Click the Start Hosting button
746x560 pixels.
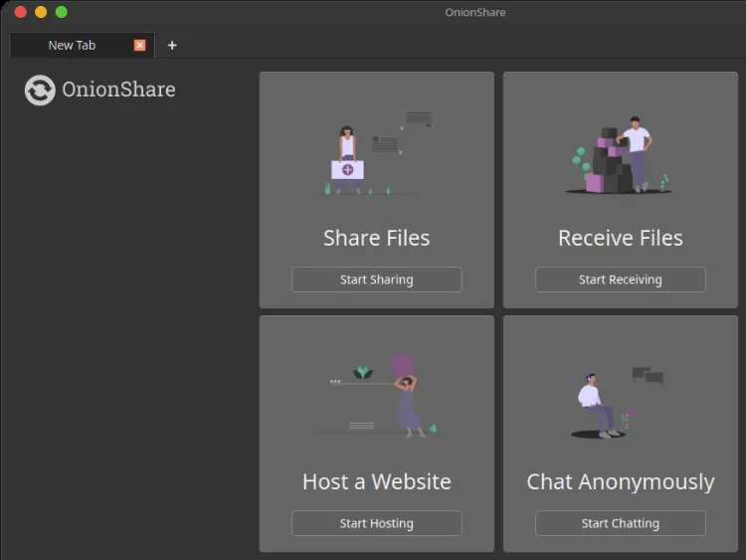coord(376,523)
